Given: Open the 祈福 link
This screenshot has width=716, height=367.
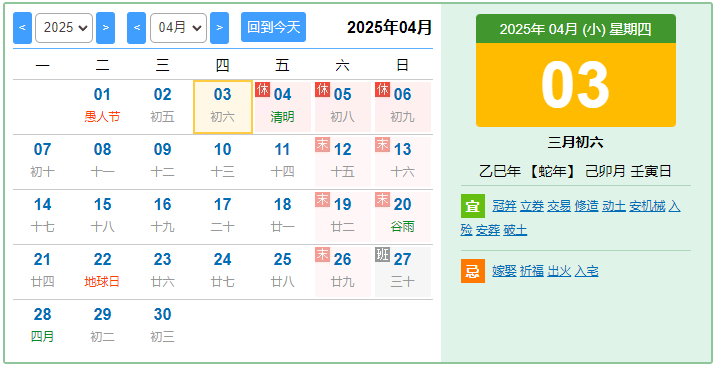Looking at the screenshot, I should (x=532, y=271).
